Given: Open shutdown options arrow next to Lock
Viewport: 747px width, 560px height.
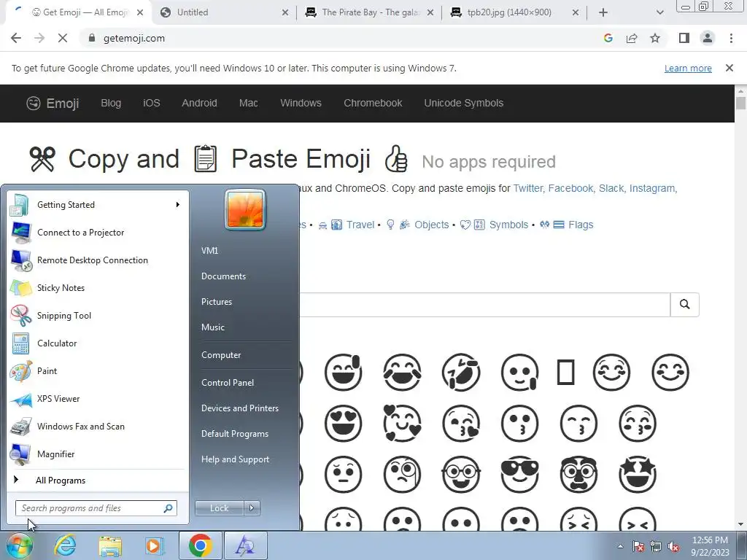Looking at the screenshot, I should pos(252,508).
